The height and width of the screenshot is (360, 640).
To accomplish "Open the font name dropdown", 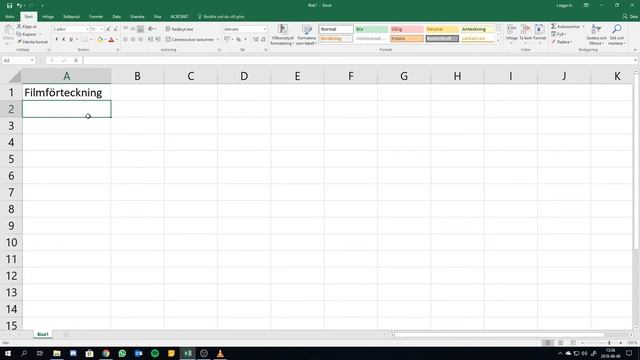I will (x=87, y=29).
